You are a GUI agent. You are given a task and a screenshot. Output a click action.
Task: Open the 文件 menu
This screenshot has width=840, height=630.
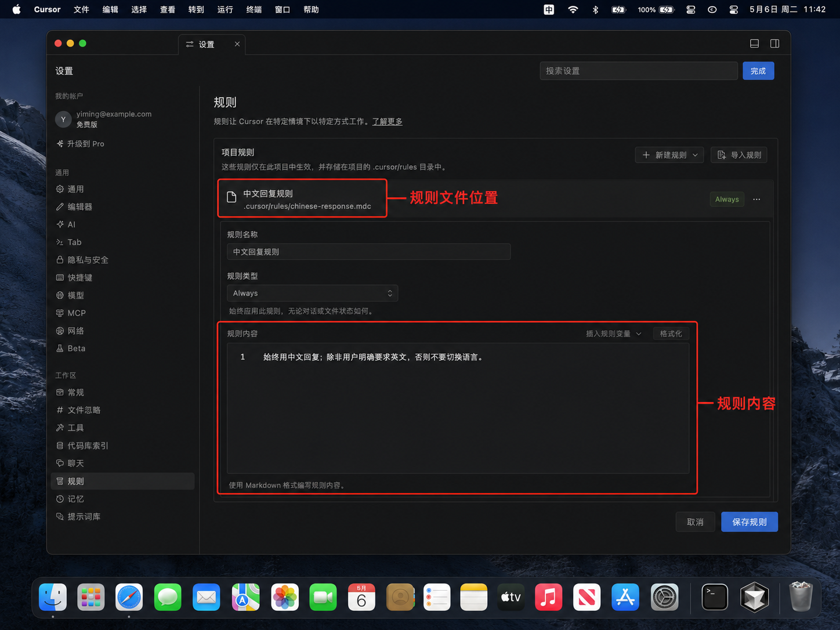click(81, 9)
